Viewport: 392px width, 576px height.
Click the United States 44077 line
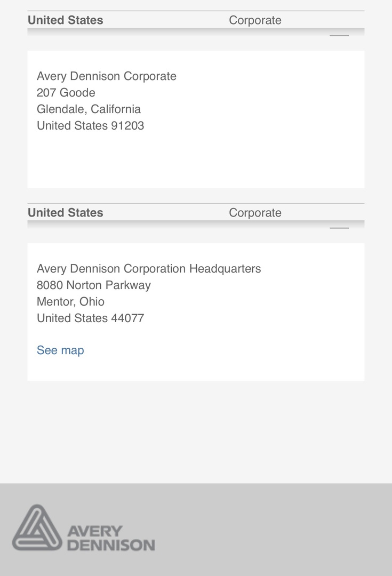pos(90,318)
